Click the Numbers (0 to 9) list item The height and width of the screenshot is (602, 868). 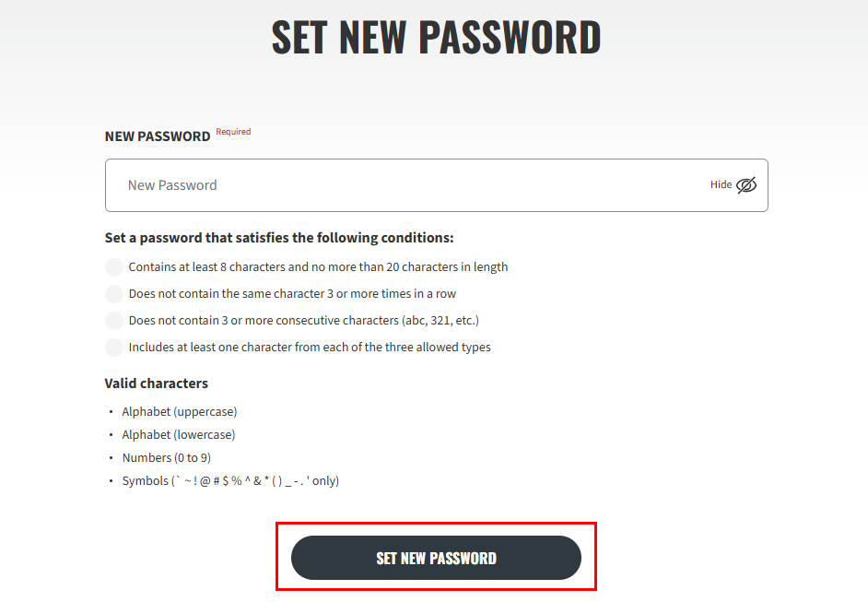pos(166,457)
